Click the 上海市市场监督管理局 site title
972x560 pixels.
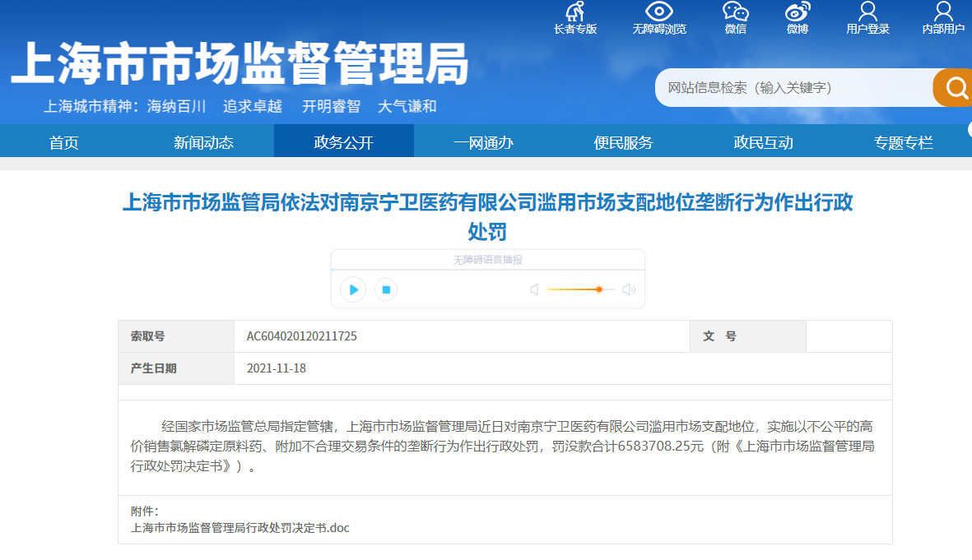[240, 63]
